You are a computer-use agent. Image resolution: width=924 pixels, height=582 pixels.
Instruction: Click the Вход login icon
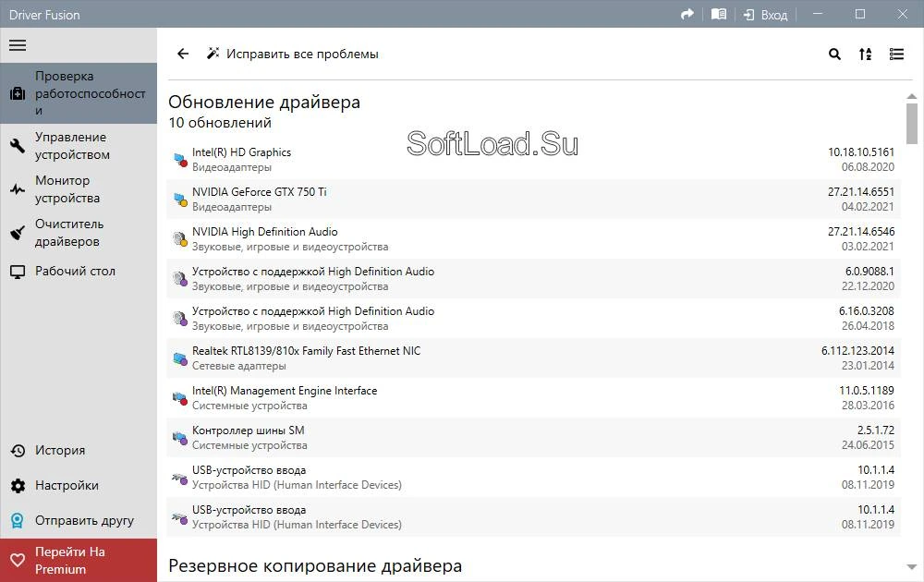coord(749,15)
